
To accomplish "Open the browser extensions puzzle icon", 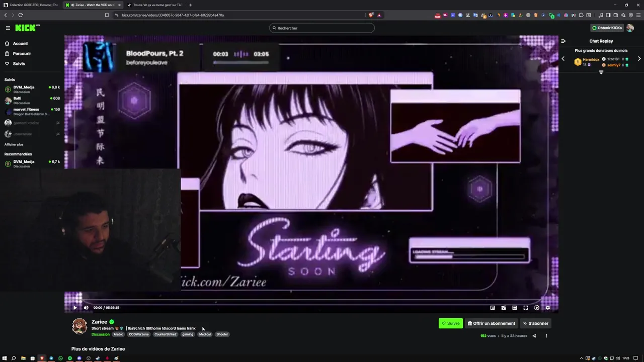I will pyautogui.click(x=582, y=15).
